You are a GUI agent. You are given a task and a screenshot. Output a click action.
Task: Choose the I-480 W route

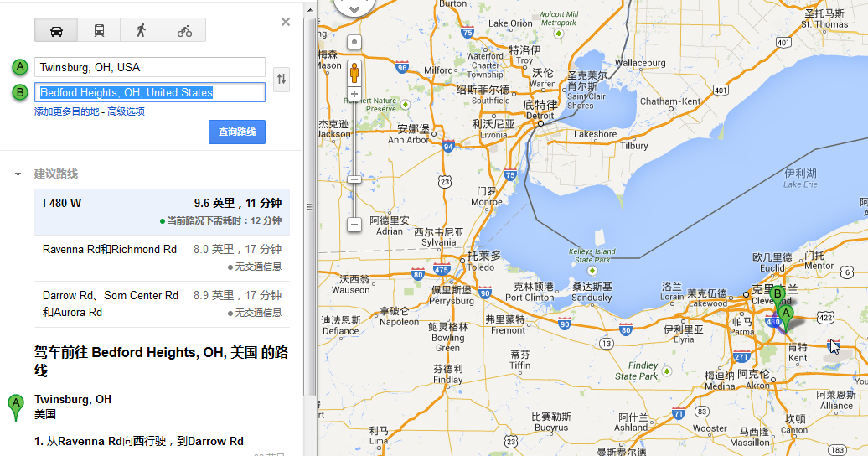pos(162,212)
